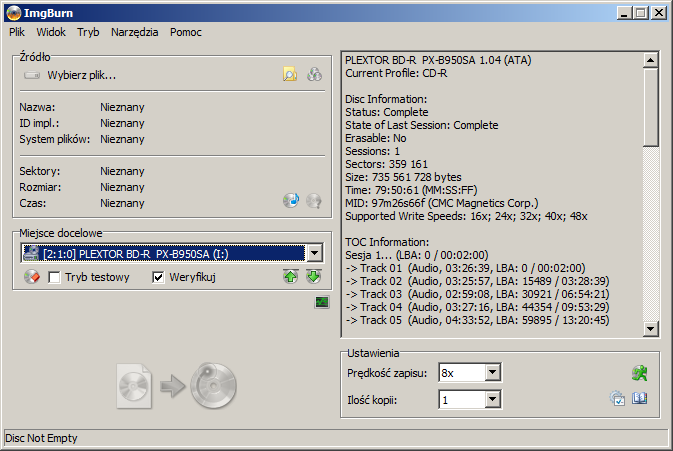
Task: Click the Track 02 audio line
Action: 477,281
